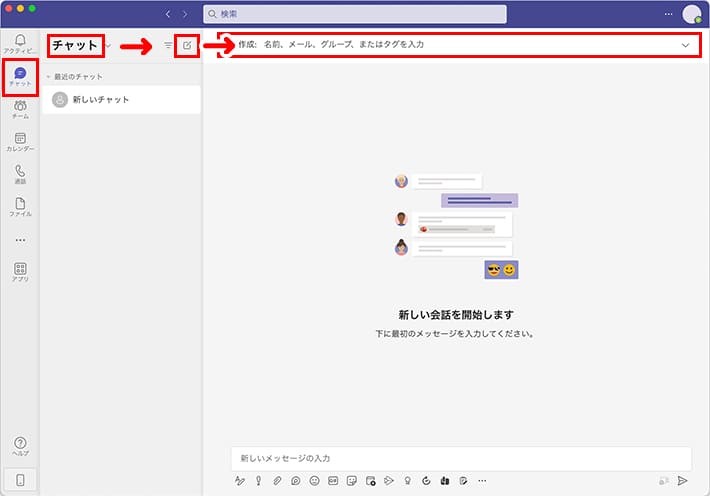Click the Praise badge icon in compose toolbar

tap(408, 481)
